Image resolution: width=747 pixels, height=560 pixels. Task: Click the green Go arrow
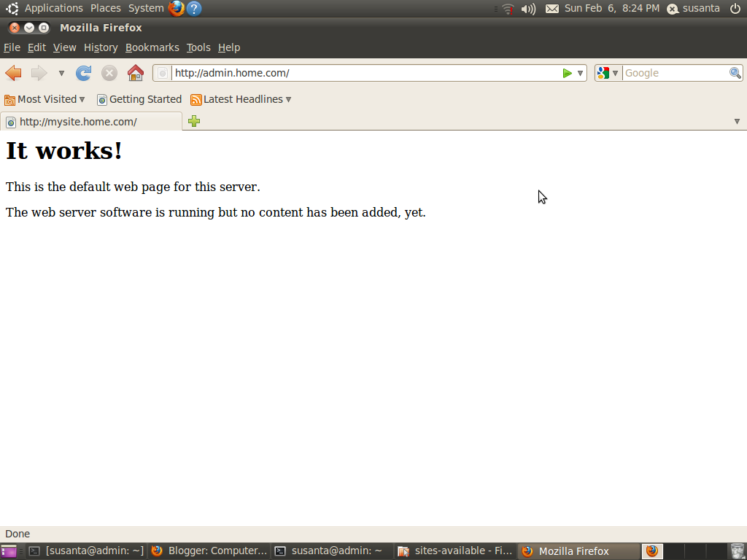pos(567,73)
